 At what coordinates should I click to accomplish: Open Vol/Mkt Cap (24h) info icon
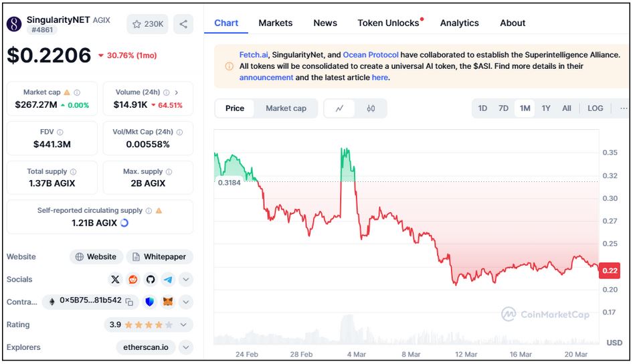point(179,132)
